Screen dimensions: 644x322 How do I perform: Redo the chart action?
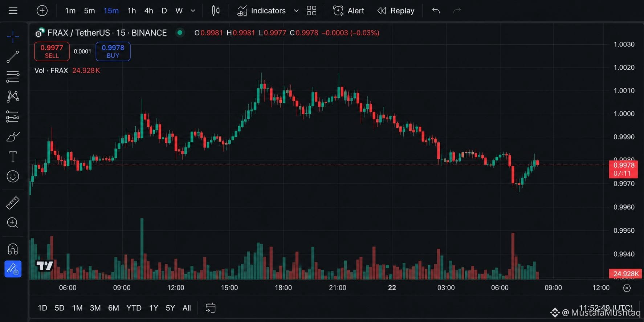[457, 11]
